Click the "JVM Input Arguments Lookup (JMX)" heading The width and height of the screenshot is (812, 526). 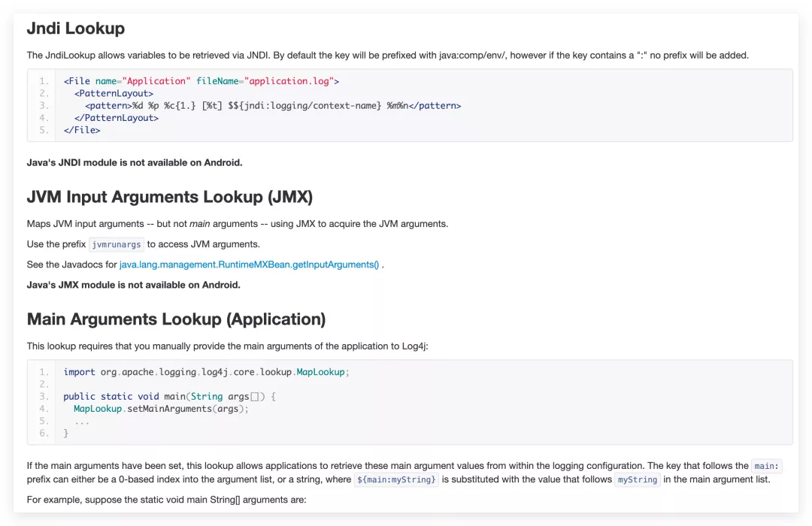(169, 198)
